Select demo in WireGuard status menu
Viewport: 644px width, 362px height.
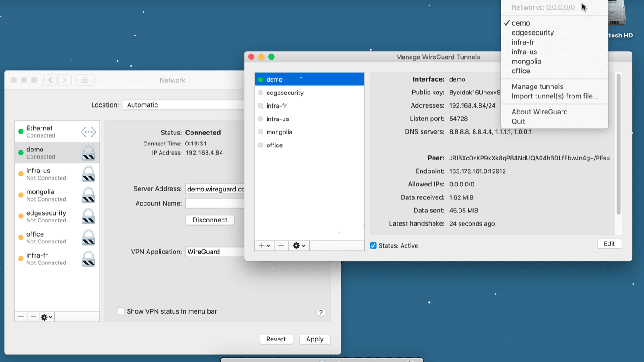pos(555,23)
